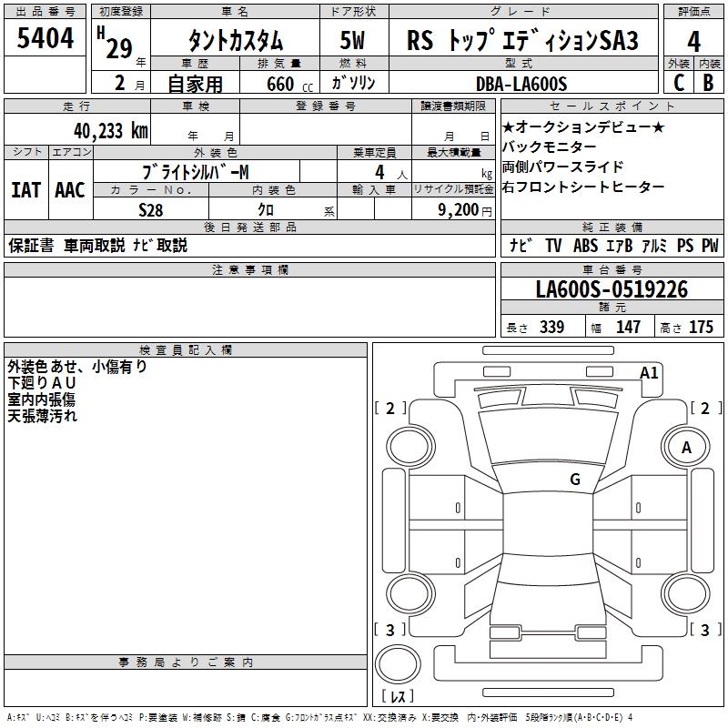Click the spare tire circle above レス
Viewport: 728px width, 728px height.
[x=398, y=664]
